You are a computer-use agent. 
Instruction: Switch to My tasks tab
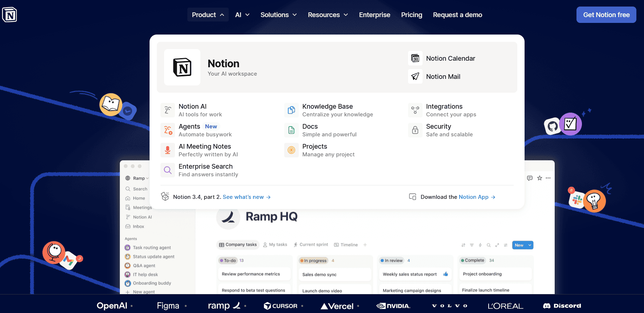tap(275, 245)
